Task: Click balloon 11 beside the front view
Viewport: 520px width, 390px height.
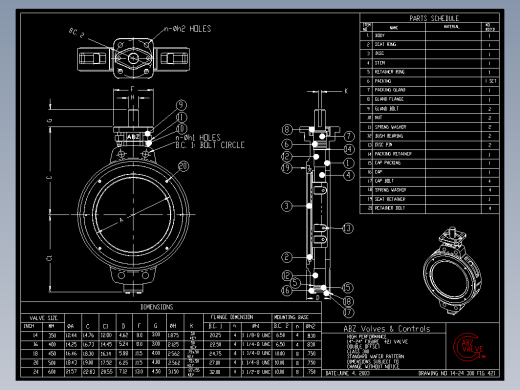Action: coord(181,117)
